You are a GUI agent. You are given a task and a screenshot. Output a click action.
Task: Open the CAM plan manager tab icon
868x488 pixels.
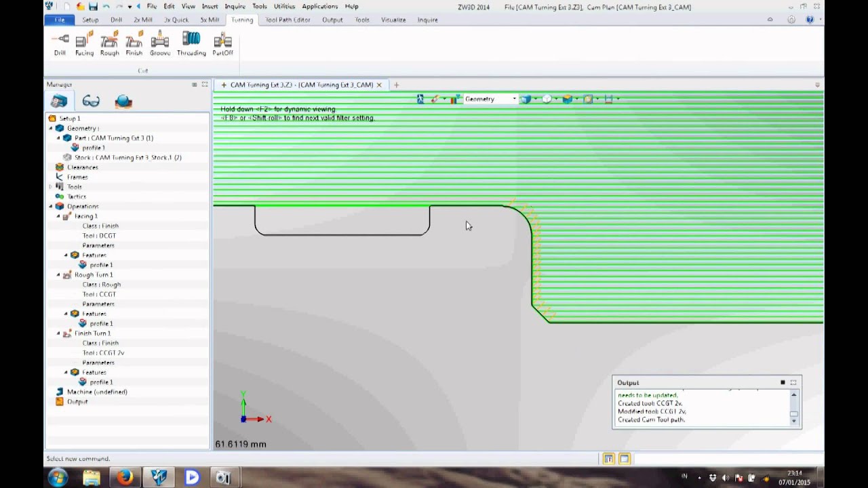click(x=59, y=102)
